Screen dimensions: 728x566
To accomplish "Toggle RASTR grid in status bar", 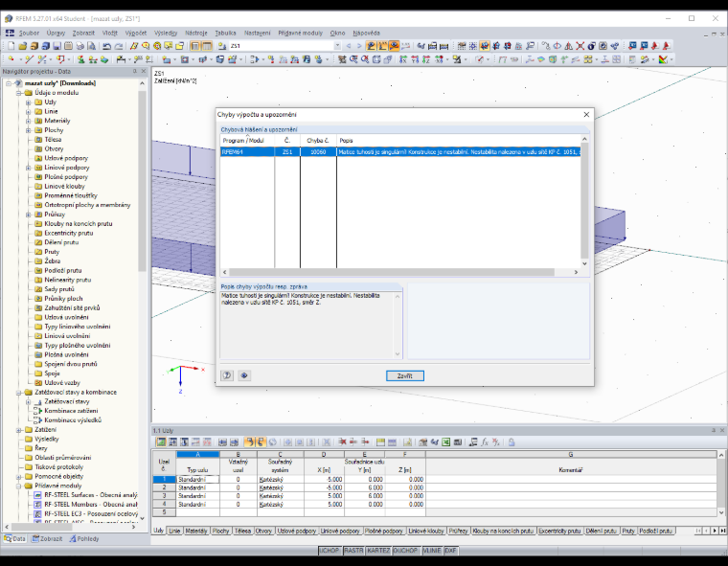I will coord(353,551).
